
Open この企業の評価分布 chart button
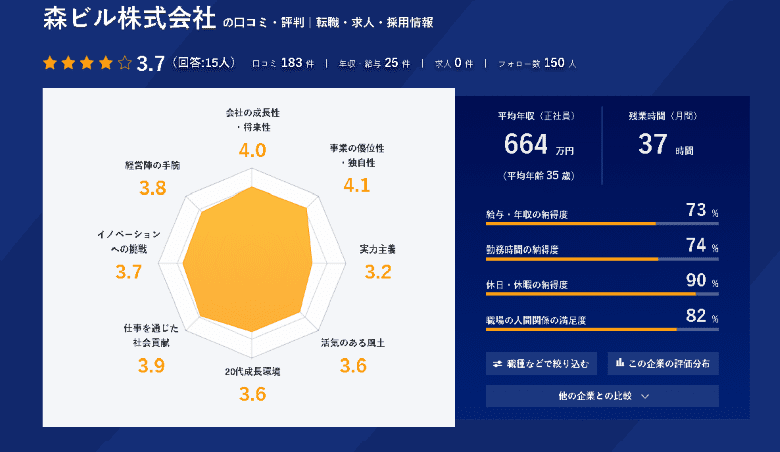pyautogui.click(x=663, y=363)
